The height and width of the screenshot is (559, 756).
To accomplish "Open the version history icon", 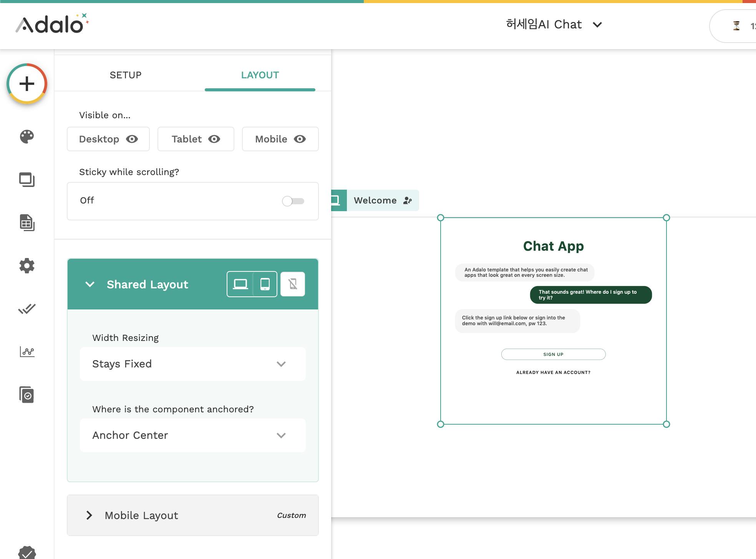I will click(27, 395).
